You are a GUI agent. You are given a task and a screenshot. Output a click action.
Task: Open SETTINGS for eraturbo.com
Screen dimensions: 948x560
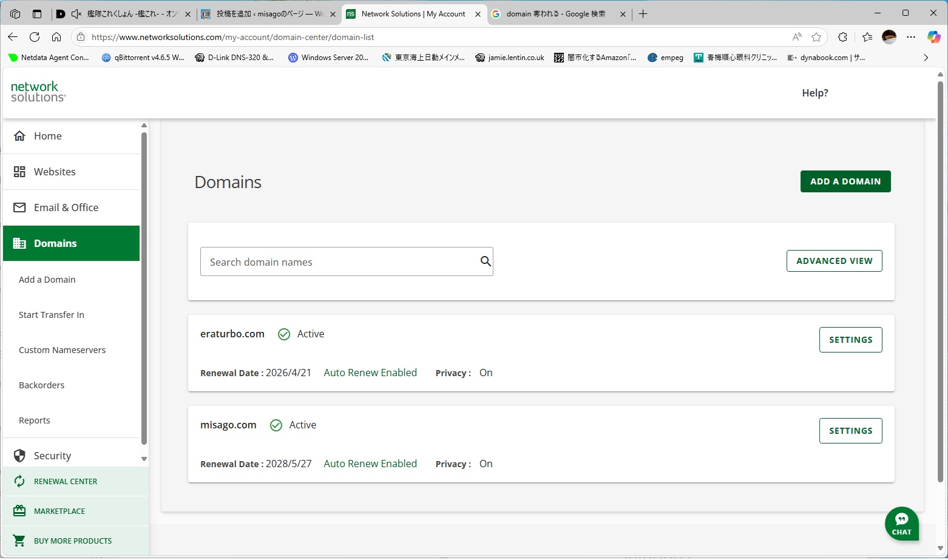tap(851, 340)
